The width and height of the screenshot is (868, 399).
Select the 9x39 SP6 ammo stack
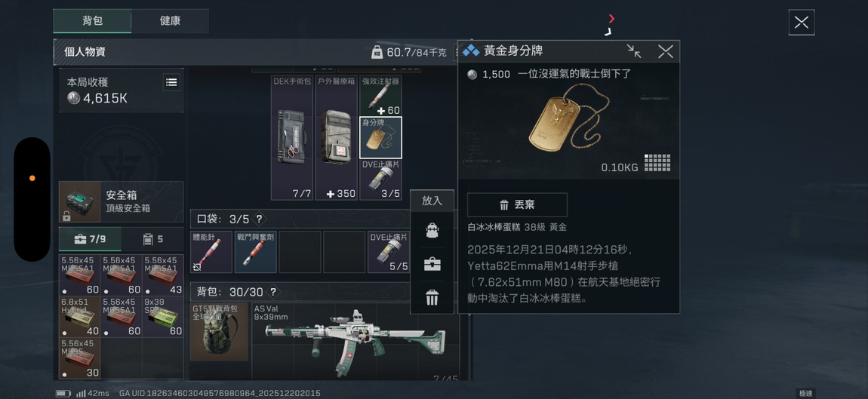(163, 317)
